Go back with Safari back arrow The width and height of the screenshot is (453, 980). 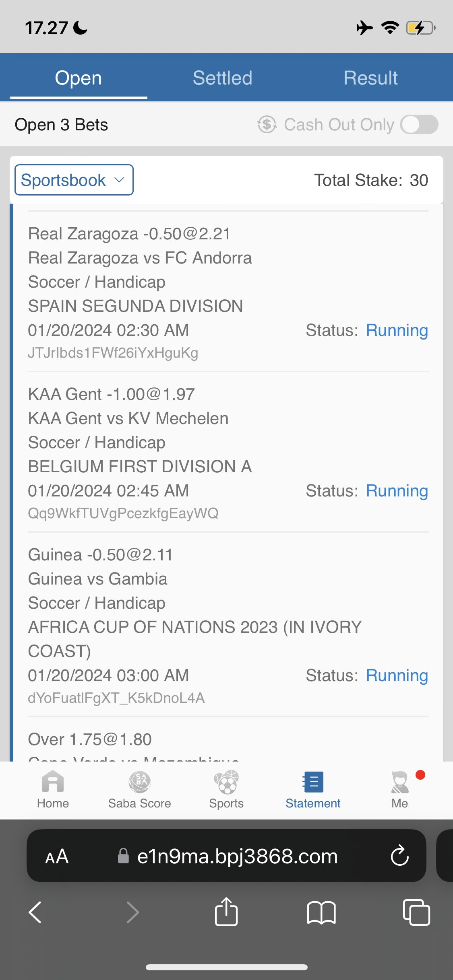pos(35,912)
